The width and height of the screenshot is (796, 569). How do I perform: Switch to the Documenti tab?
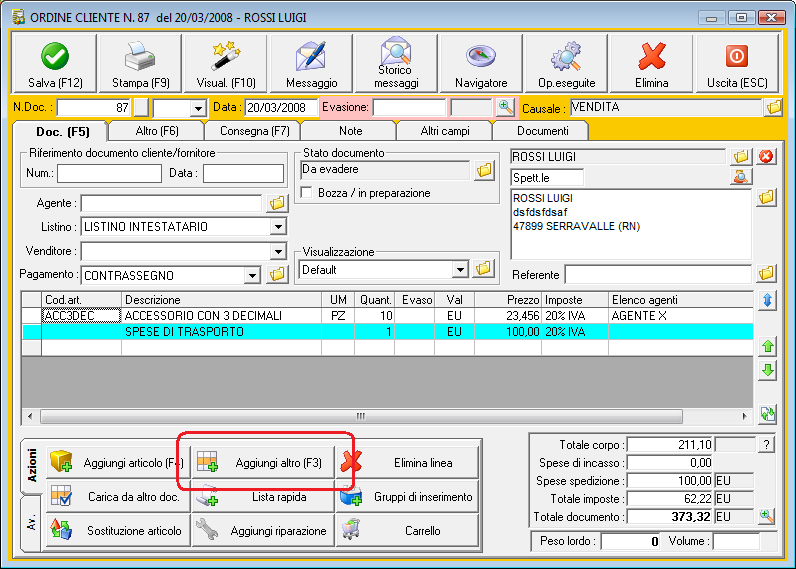click(542, 131)
